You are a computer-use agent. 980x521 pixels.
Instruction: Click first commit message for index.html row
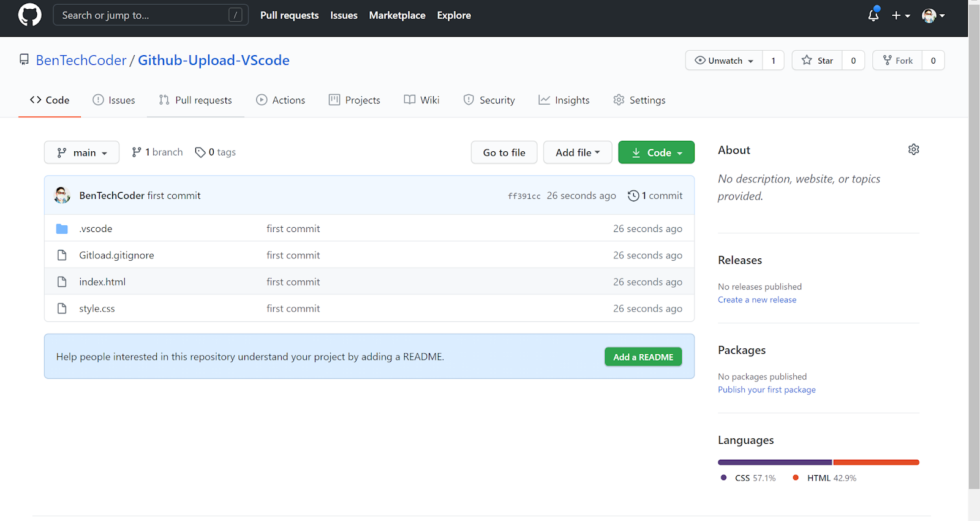coord(293,282)
